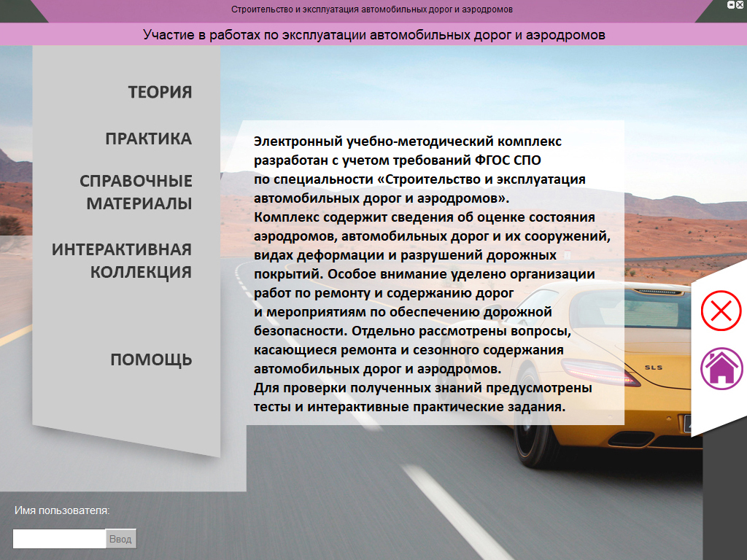Open the ТЕОРИЯ section

(x=160, y=92)
